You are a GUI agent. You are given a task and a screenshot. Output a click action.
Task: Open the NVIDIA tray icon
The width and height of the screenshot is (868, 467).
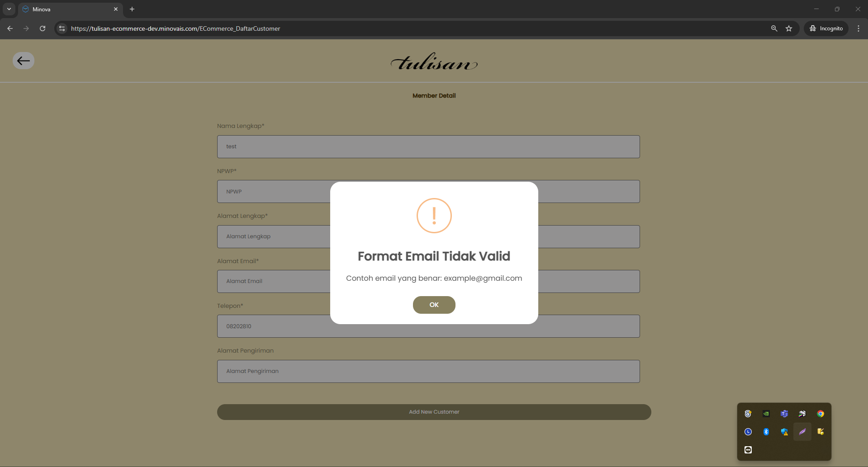(x=766, y=414)
